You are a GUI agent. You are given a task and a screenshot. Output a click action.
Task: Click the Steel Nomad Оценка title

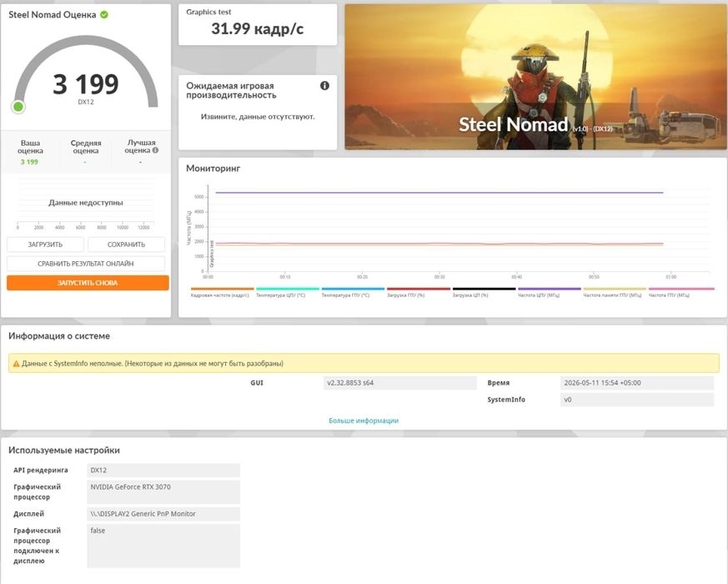click(x=52, y=14)
